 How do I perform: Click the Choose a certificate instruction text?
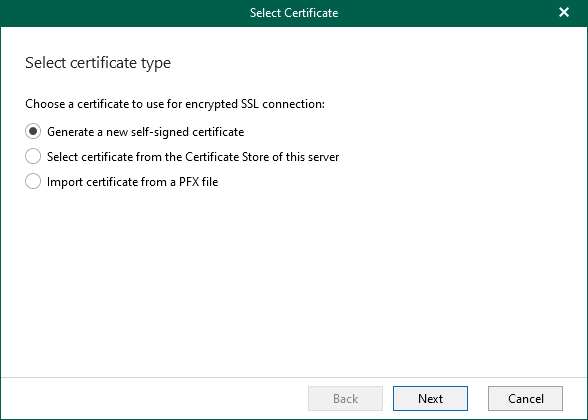point(175,104)
